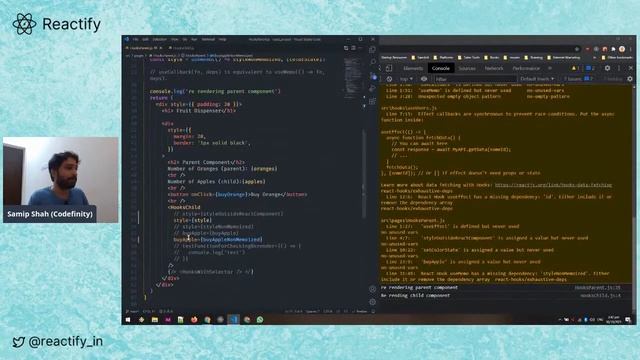Open Firefox from the taskbar
The width and height of the screenshot is (640, 360).
pos(194,320)
